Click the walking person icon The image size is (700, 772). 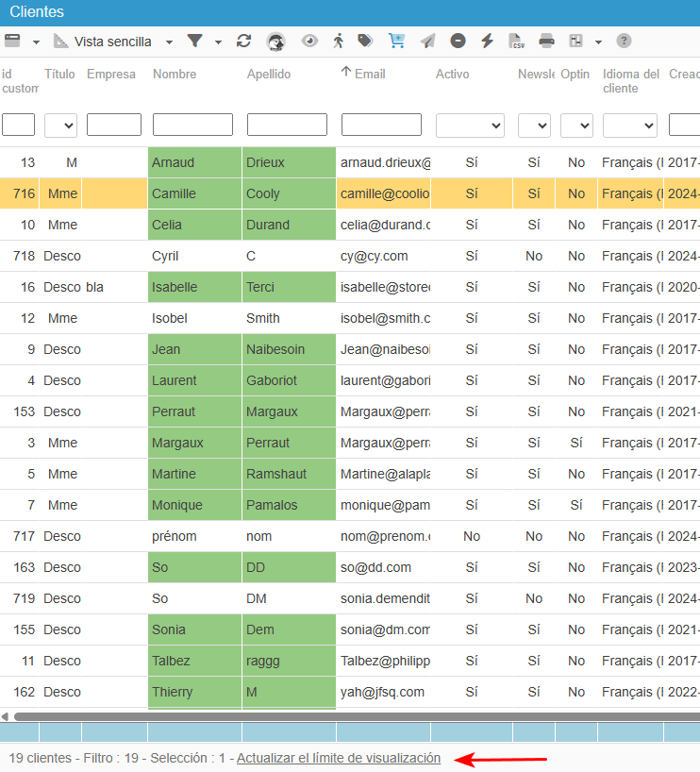point(338,41)
